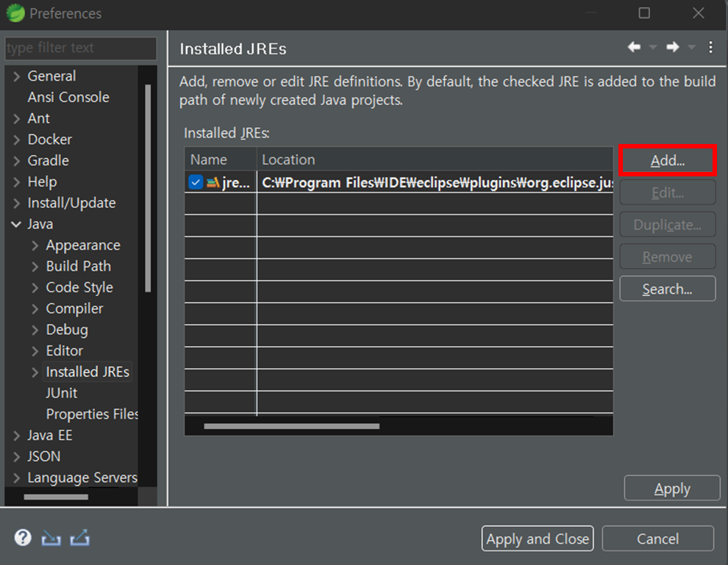Expand the Editor subcategory arrow
The image size is (728, 565).
coord(35,351)
